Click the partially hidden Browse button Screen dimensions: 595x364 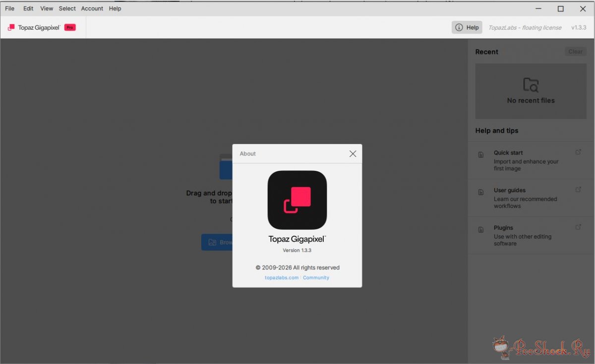217,242
